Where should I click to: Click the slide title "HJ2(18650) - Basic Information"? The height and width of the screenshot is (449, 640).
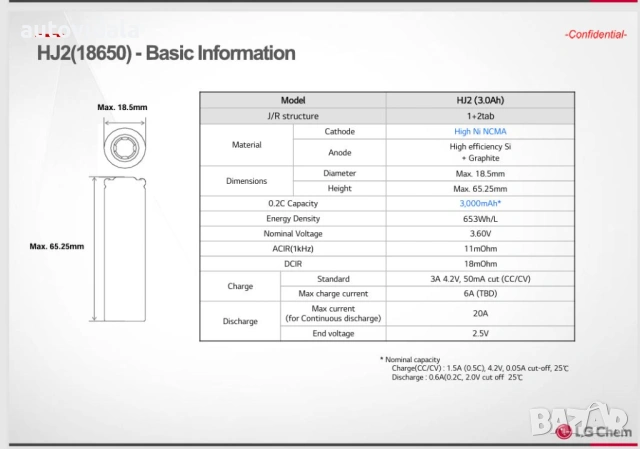click(x=166, y=53)
